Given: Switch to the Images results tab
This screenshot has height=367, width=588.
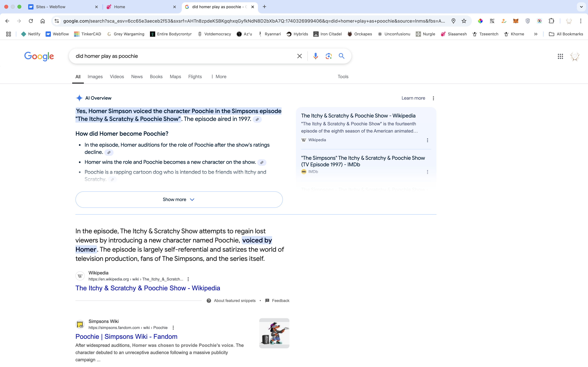Looking at the screenshot, I should tap(95, 77).
